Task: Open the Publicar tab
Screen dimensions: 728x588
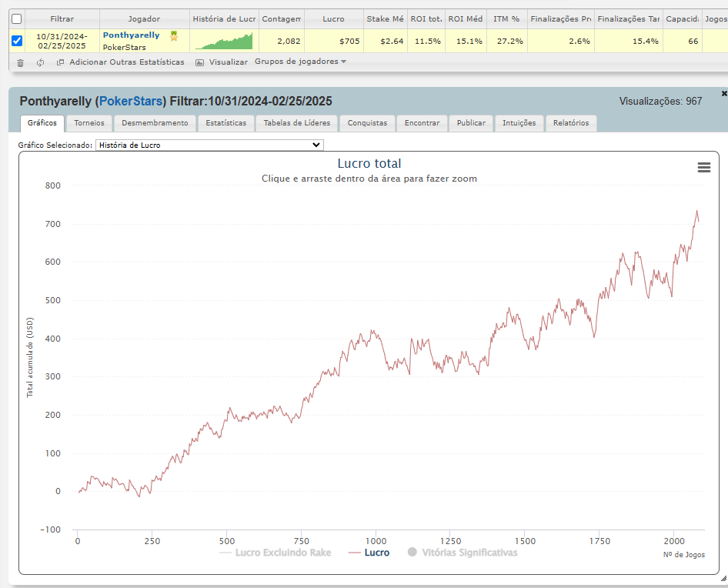Action: point(471,123)
